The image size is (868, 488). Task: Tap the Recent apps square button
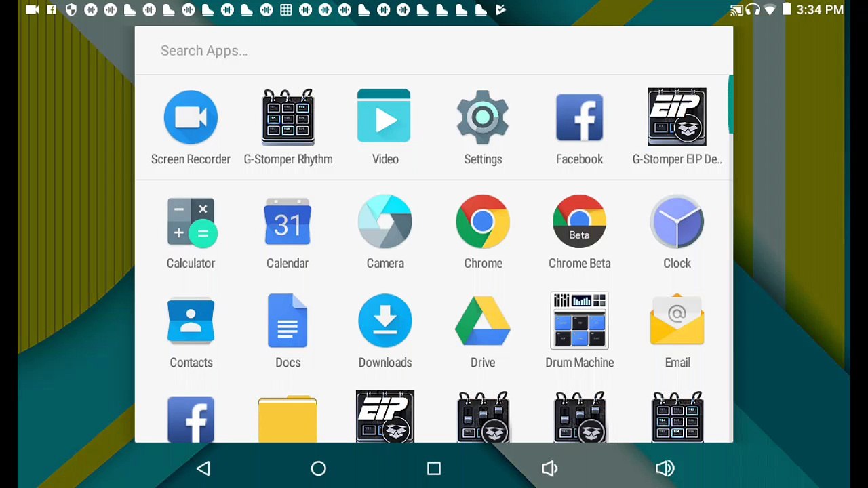pyautogui.click(x=434, y=468)
